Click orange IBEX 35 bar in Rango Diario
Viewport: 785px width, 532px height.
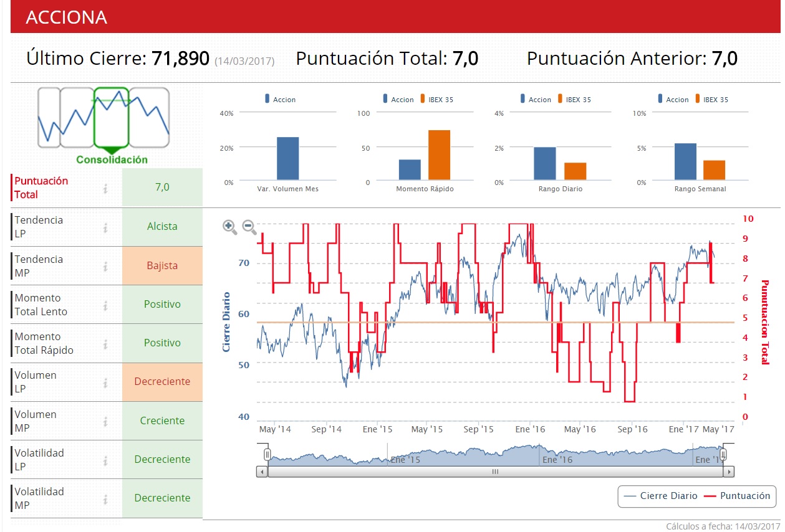[x=576, y=172]
